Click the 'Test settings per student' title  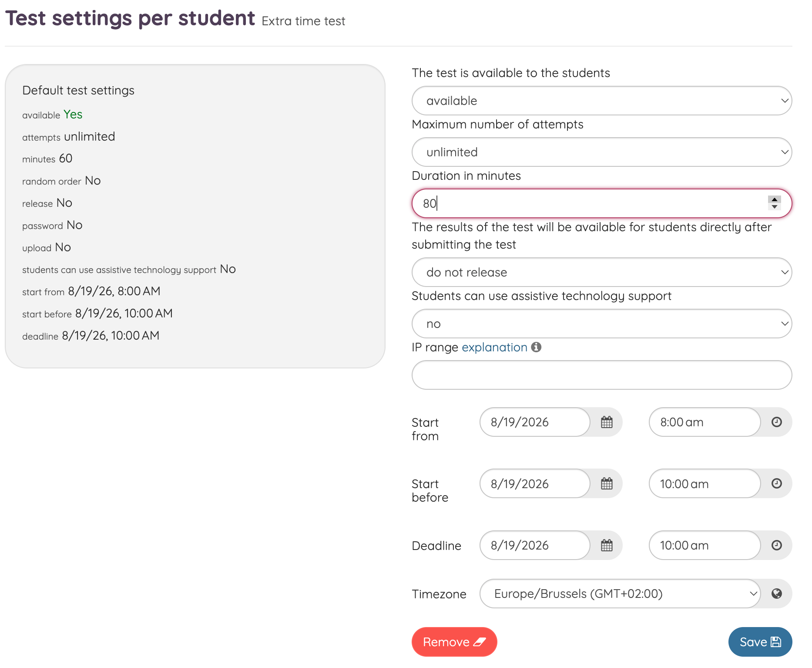pos(130,18)
